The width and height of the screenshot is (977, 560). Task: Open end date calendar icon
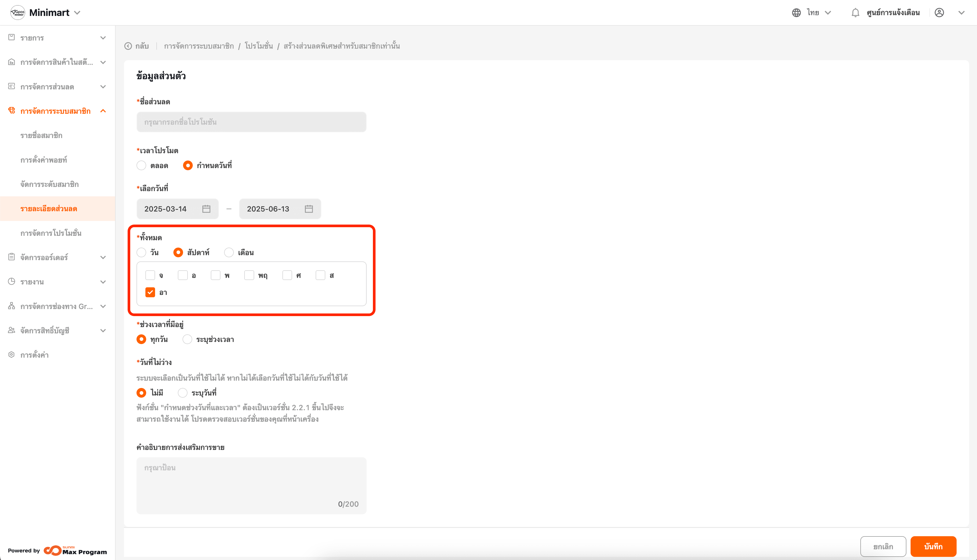click(309, 209)
